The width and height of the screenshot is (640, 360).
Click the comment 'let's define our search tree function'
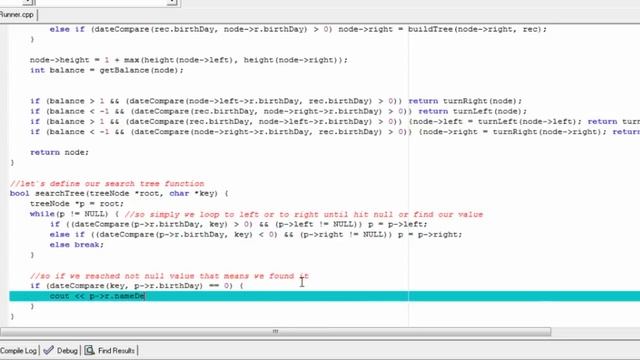point(107,184)
